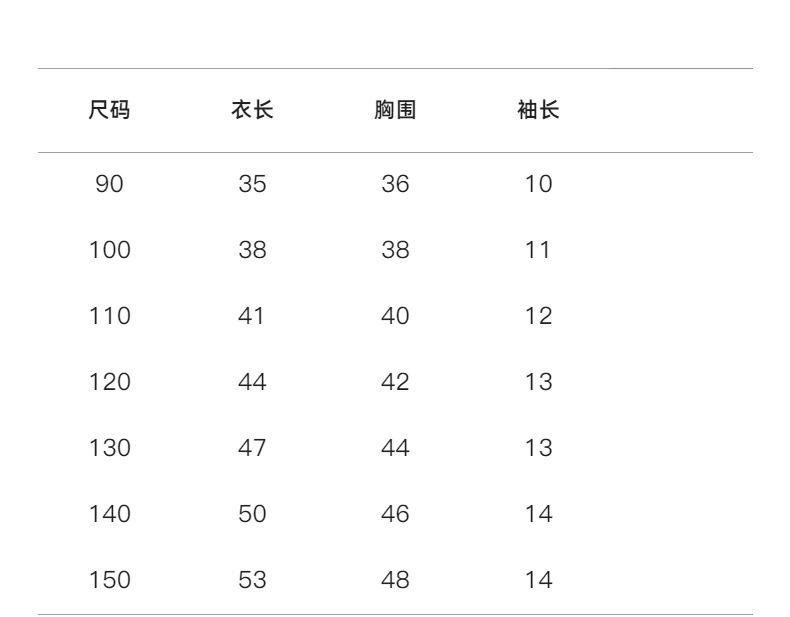This screenshot has width=790, height=617.
Task: Click 衣长 value 53 for size 150
Action: pos(252,580)
